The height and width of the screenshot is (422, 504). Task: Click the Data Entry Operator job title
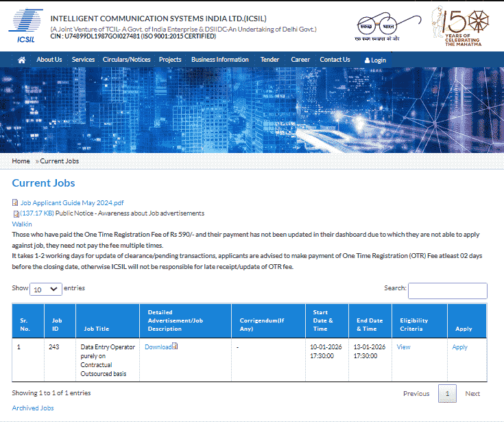click(108, 360)
